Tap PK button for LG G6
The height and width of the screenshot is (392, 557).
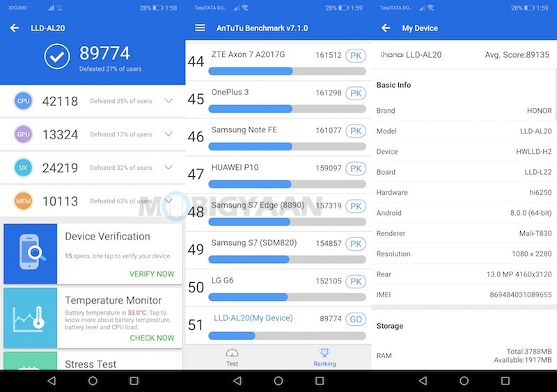tap(356, 282)
